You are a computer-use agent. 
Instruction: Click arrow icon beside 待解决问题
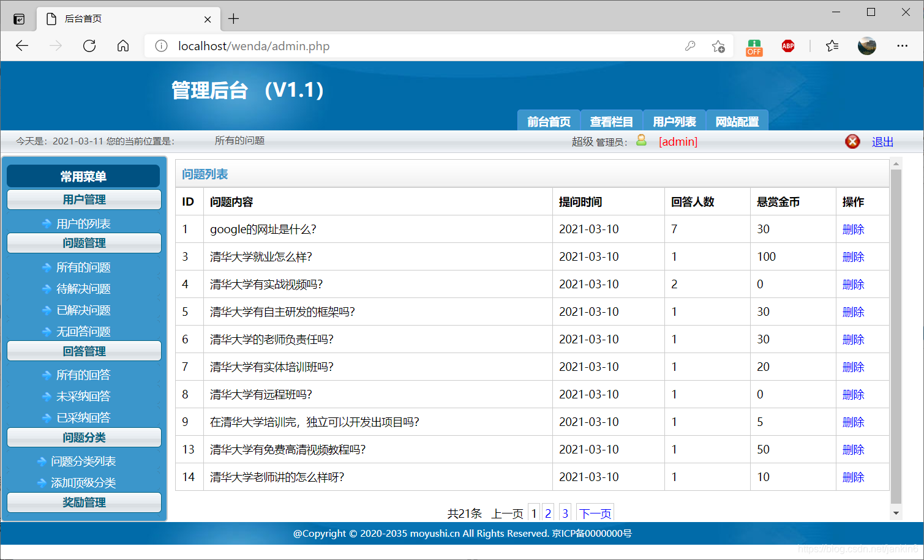[47, 289]
